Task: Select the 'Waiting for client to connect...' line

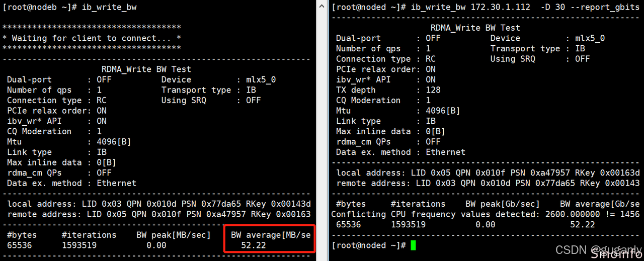Action: 92,38
